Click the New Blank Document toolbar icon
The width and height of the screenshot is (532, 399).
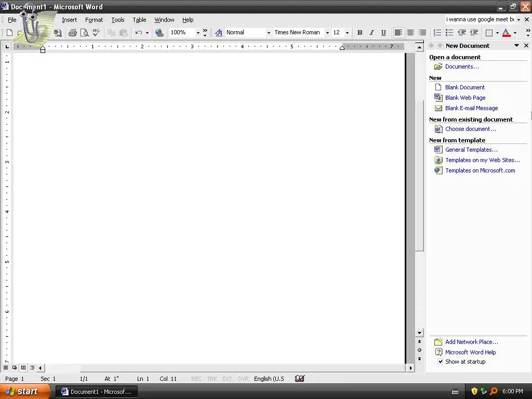tap(9, 33)
